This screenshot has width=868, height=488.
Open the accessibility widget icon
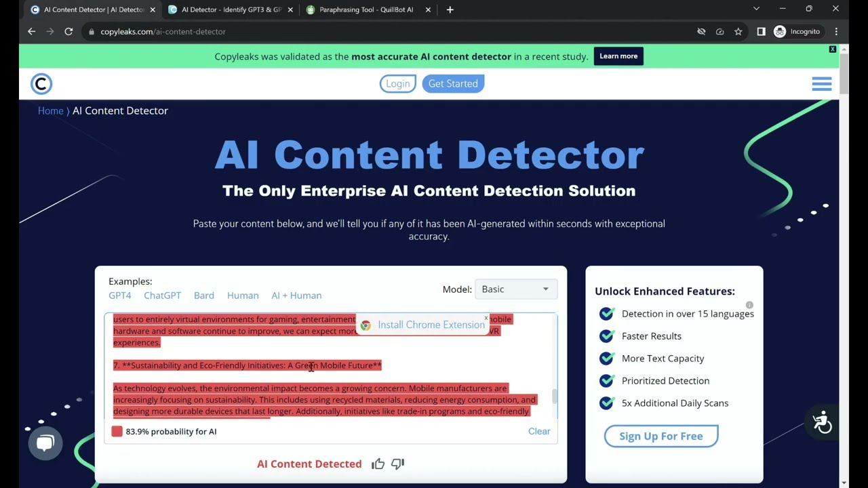pyautogui.click(x=822, y=422)
